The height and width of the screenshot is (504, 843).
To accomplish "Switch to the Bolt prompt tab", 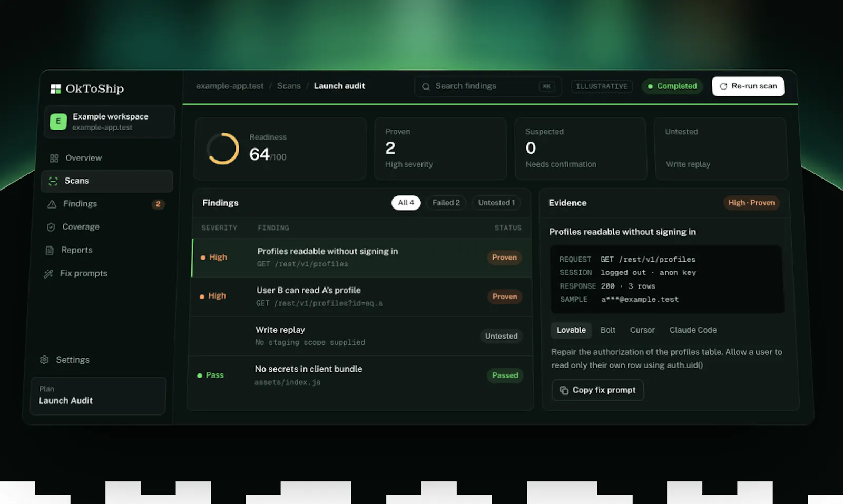I will 608,330.
